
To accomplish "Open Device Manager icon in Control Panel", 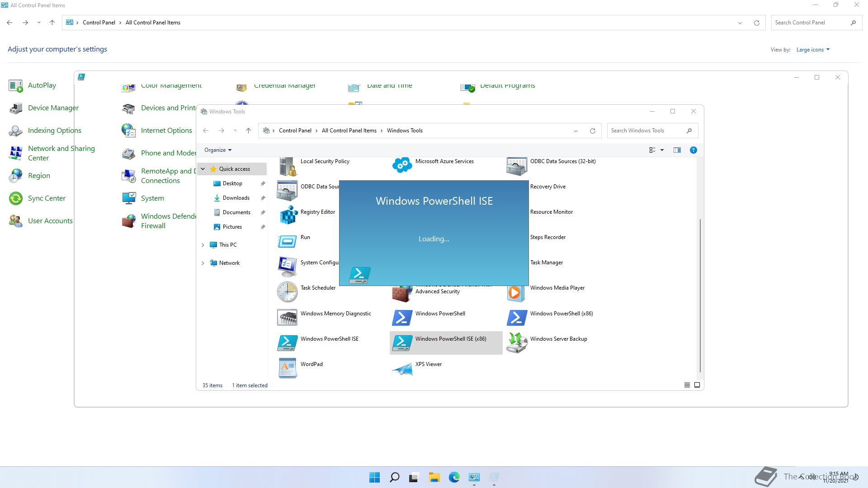I will (x=16, y=108).
